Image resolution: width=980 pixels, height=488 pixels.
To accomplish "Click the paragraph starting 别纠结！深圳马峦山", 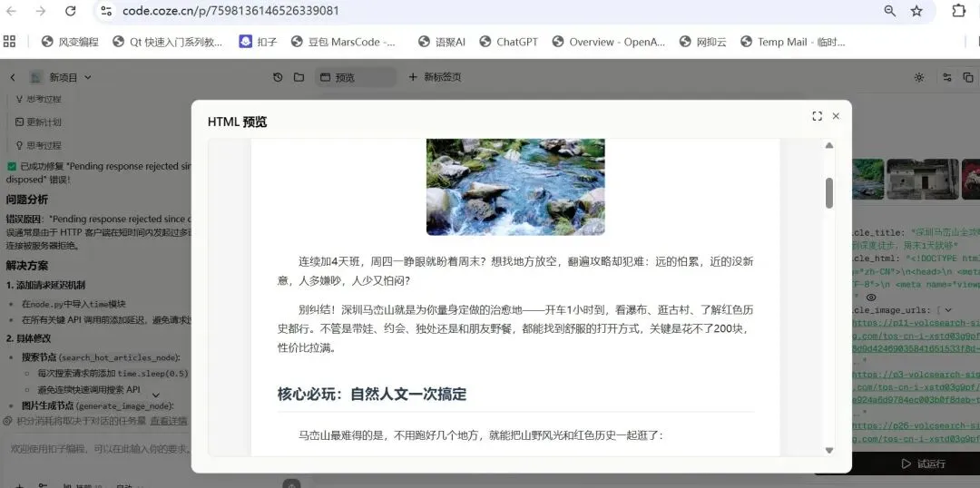I will click(x=515, y=328).
